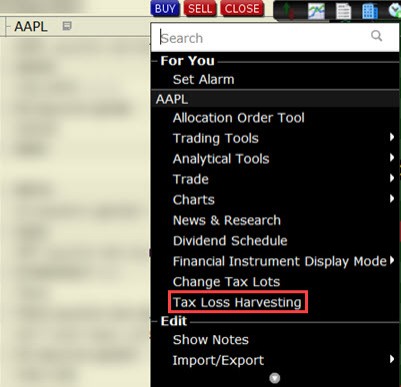Click the magnifier search icon
This screenshot has height=387, width=401.
(x=377, y=35)
